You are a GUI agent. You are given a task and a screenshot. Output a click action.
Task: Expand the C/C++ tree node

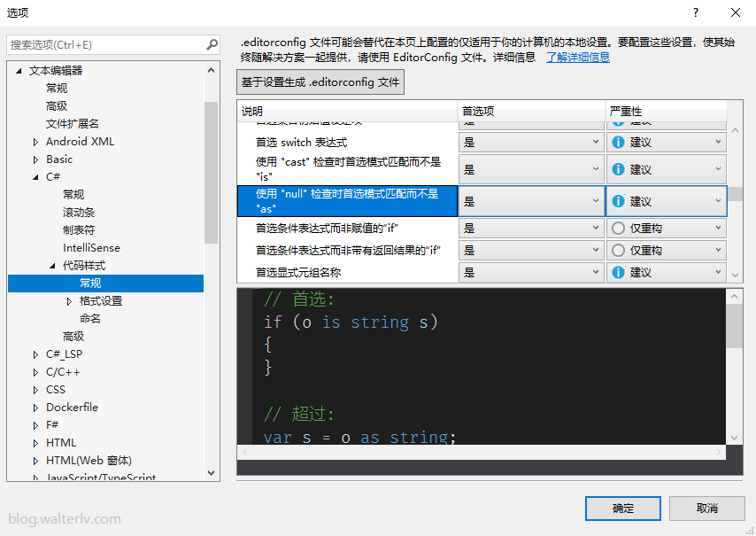[35, 372]
